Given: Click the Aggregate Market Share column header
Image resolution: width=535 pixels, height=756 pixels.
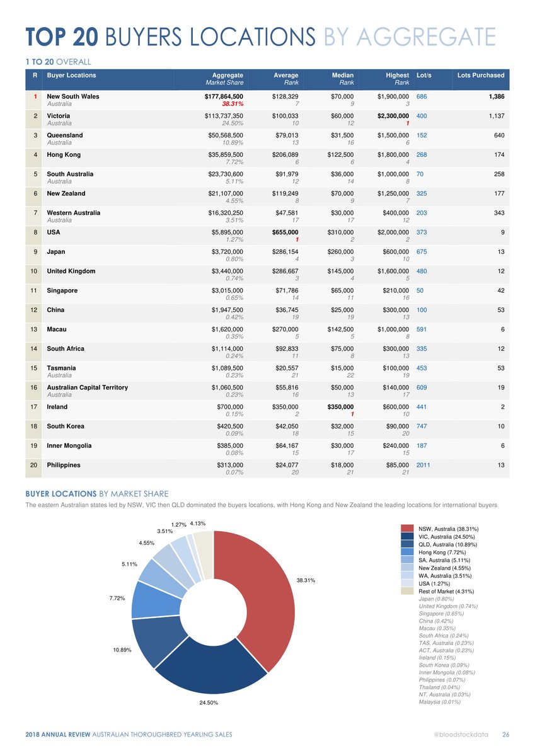Looking at the screenshot, I should [x=225, y=79].
